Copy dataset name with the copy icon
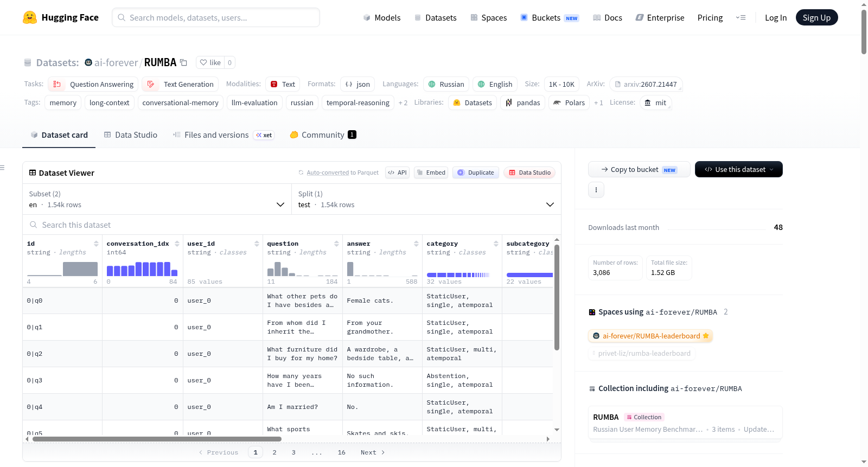Viewport: 868px width, 467px height. point(184,62)
